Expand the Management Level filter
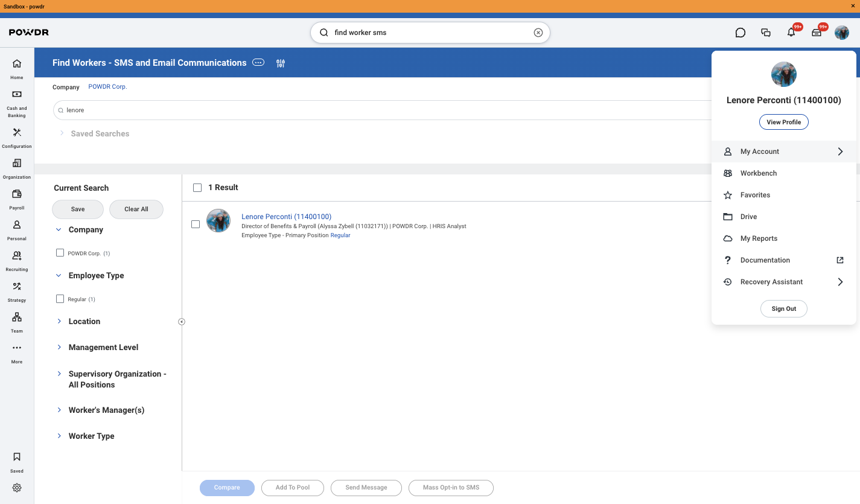Screen dimensions: 860x504 point(59,347)
